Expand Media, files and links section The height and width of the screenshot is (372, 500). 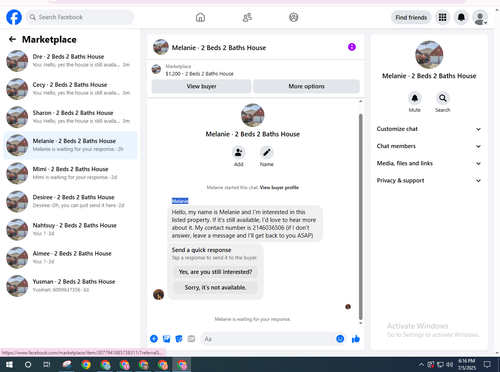tap(429, 163)
